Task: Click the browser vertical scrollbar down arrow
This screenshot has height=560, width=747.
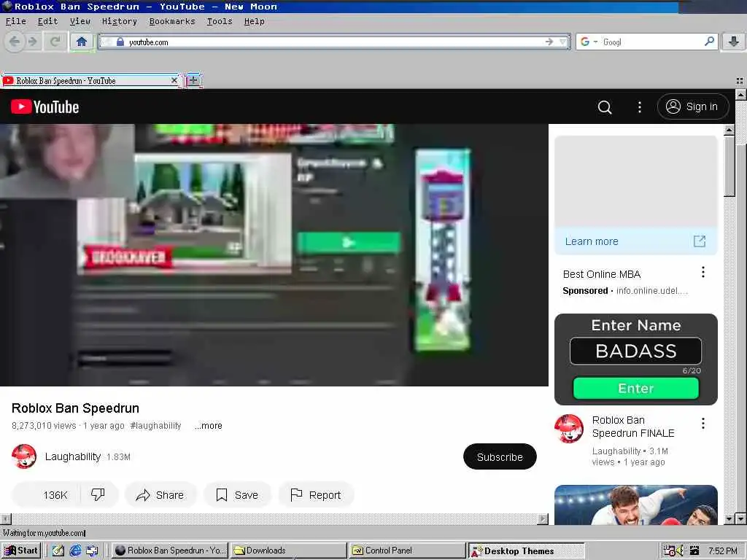Action: pyautogui.click(x=740, y=518)
